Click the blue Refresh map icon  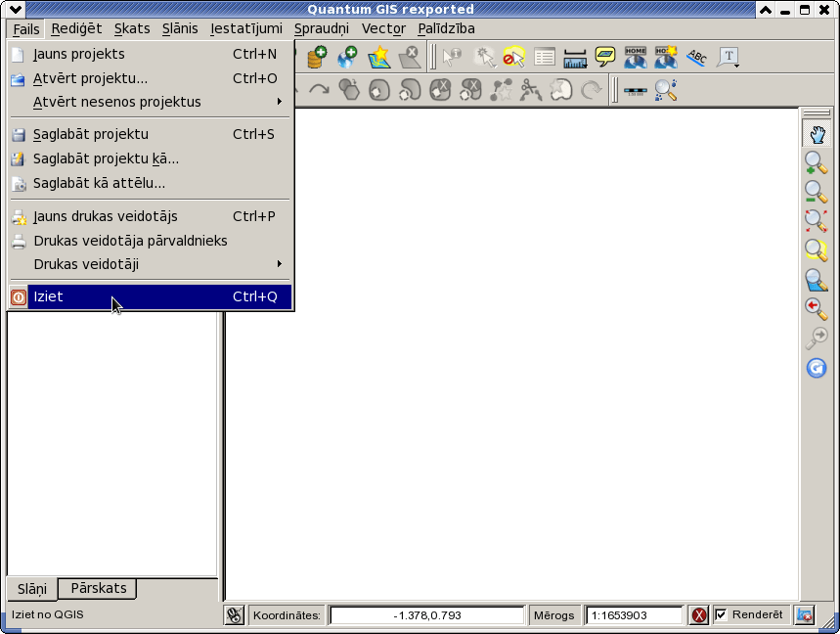tap(817, 368)
